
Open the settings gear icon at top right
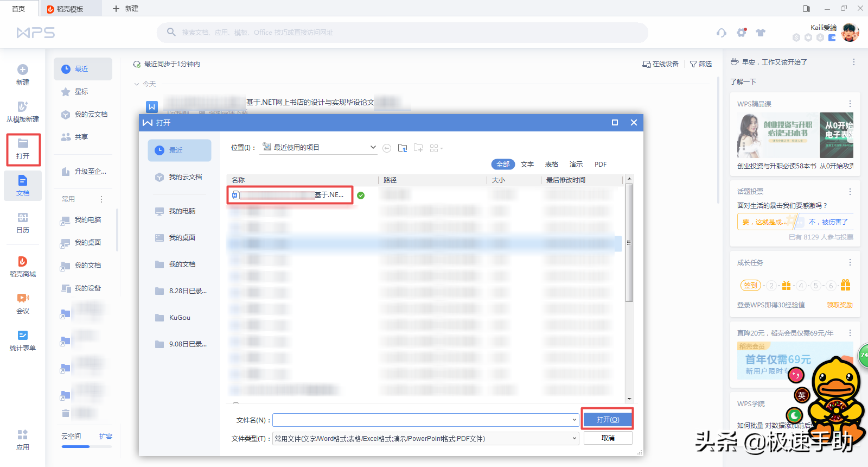pyautogui.click(x=742, y=33)
